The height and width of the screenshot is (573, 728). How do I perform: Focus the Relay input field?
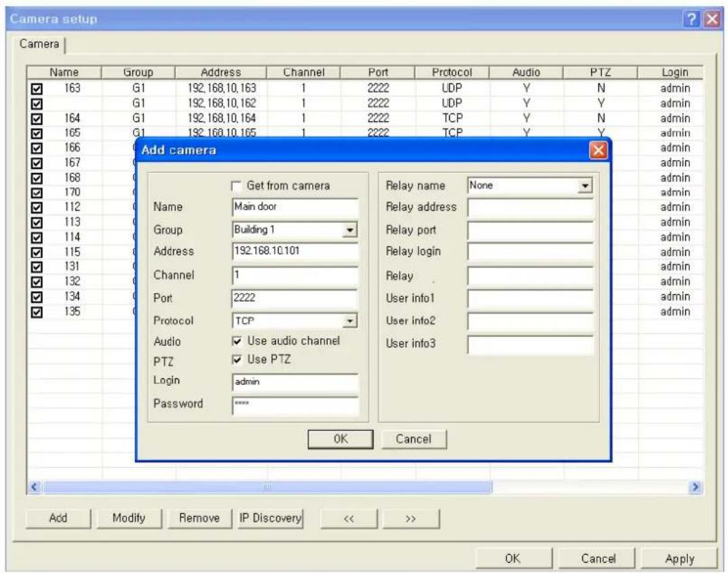click(530, 275)
